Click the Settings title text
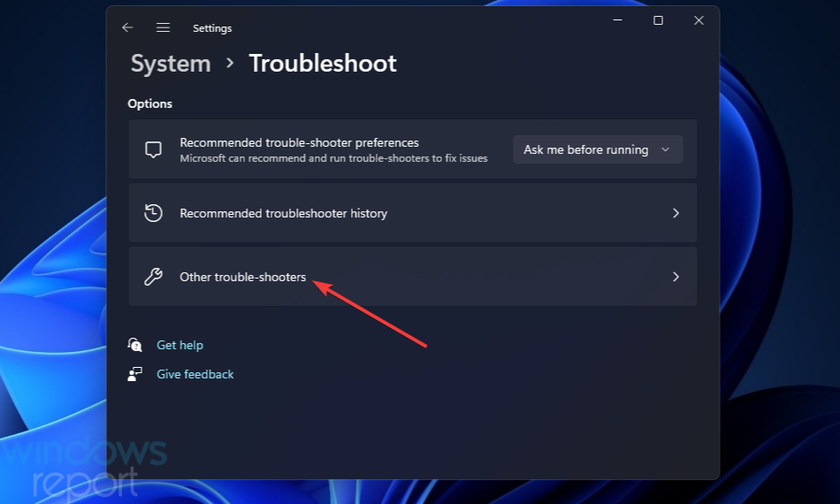This screenshot has width=840, height=504. coord(212,28)
